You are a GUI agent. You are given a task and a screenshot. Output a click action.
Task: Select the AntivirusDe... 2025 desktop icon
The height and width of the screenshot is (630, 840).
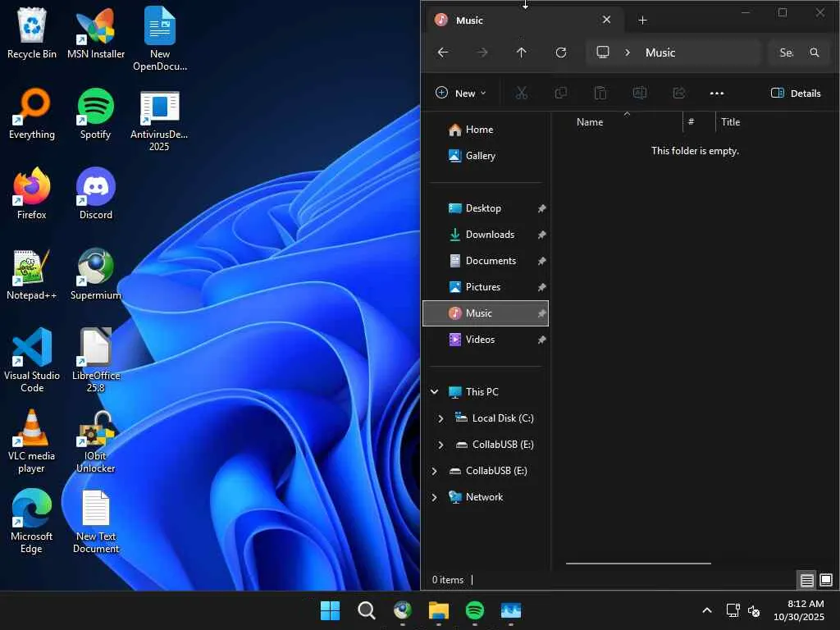point(159,121)
